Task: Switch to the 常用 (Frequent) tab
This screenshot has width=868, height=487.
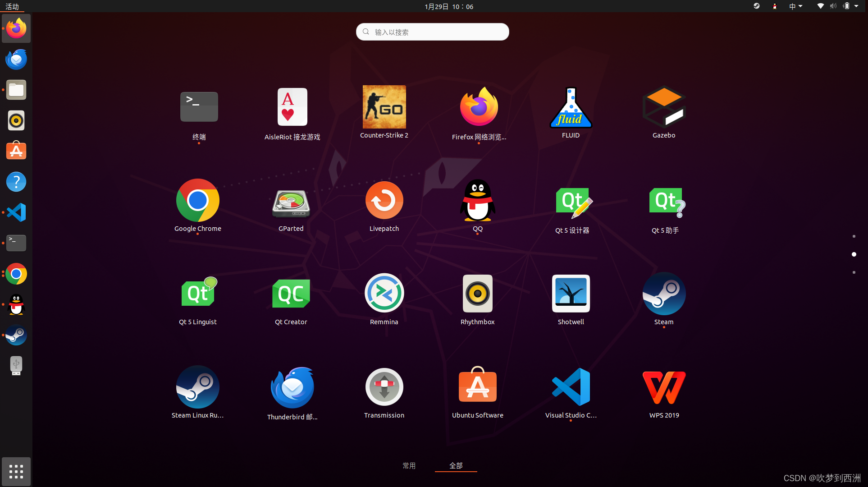Action: pos(409,465)
